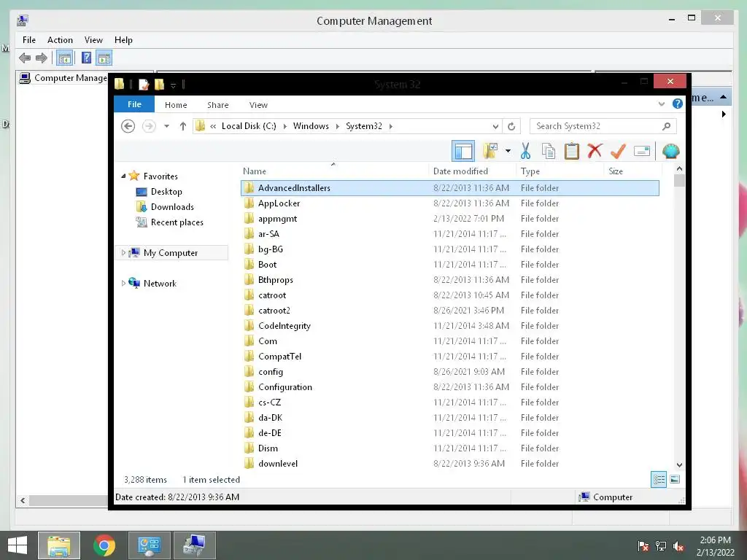Select Desktop under Favorites
This screenshot has width=747, height=560.
click(166, 192)
